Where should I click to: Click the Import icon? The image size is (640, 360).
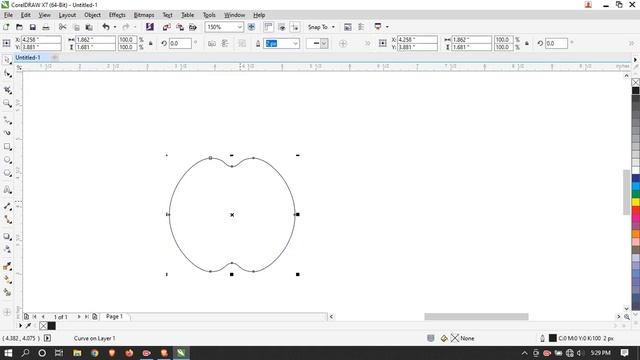[x=167, y=27]
